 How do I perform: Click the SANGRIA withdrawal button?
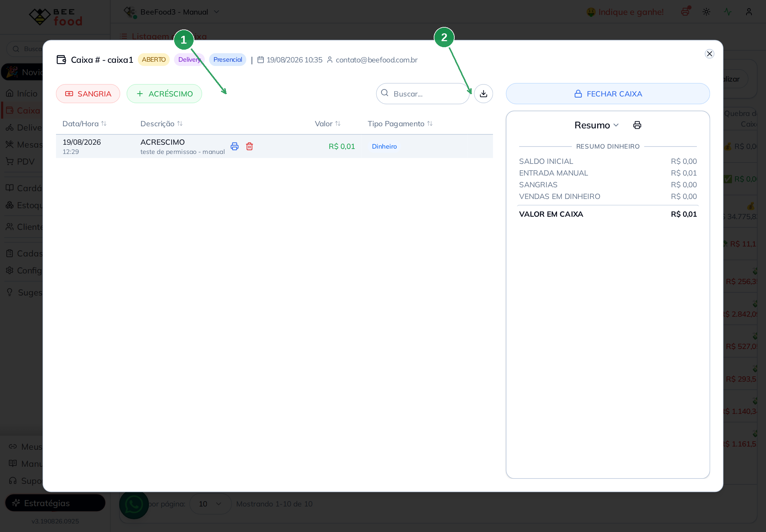coord(88,94)
